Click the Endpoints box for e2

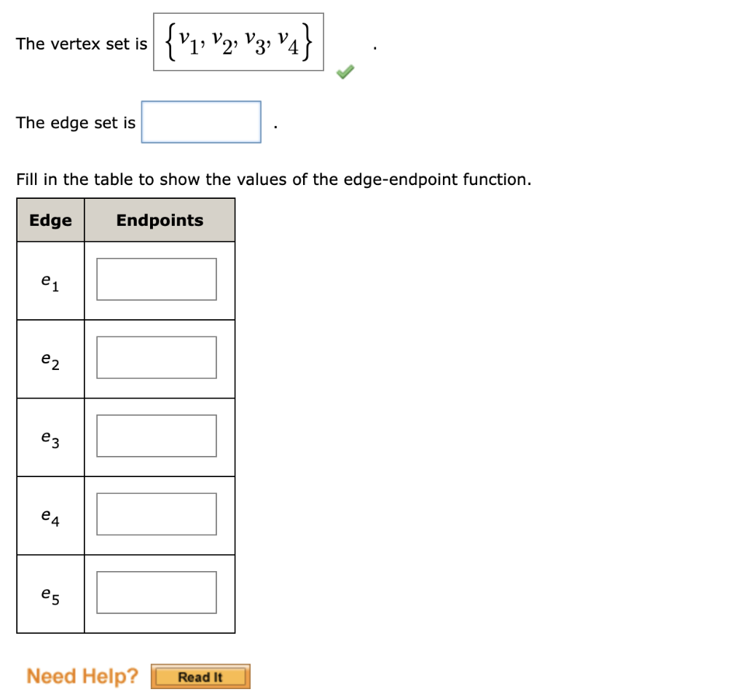tap(156, 357)
